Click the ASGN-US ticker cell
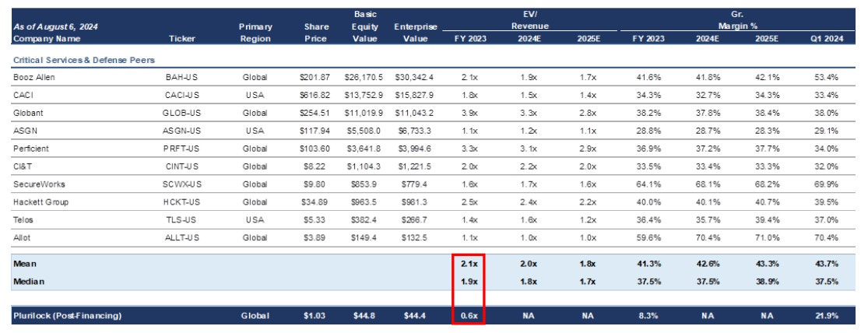868x333 pixels. pyautogui.click(x=181, y=131)
